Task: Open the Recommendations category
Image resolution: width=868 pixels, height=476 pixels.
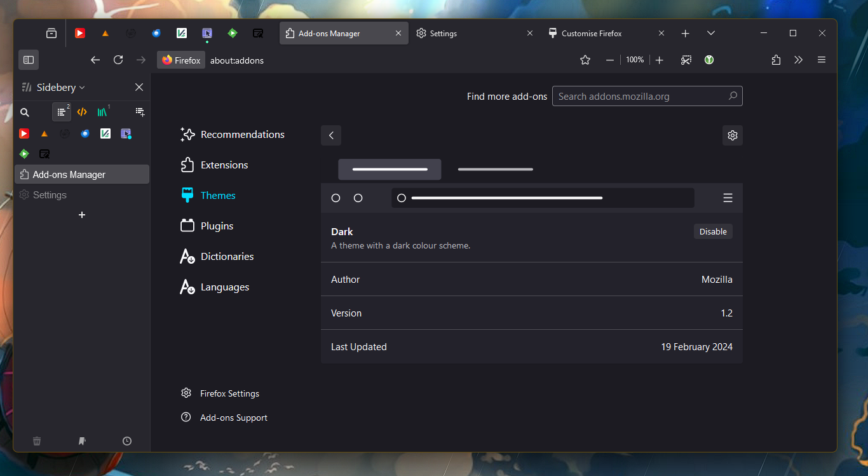Action: point(233,135)
